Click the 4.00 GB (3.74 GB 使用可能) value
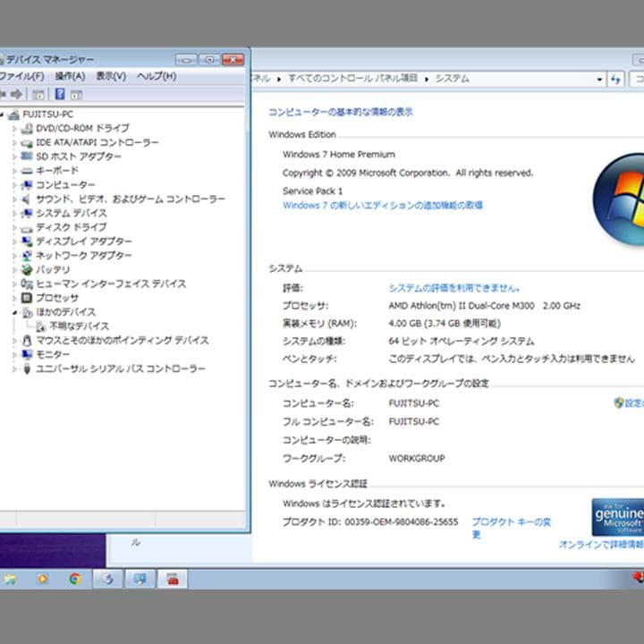The image size is (644, 644). click(445, 323)
